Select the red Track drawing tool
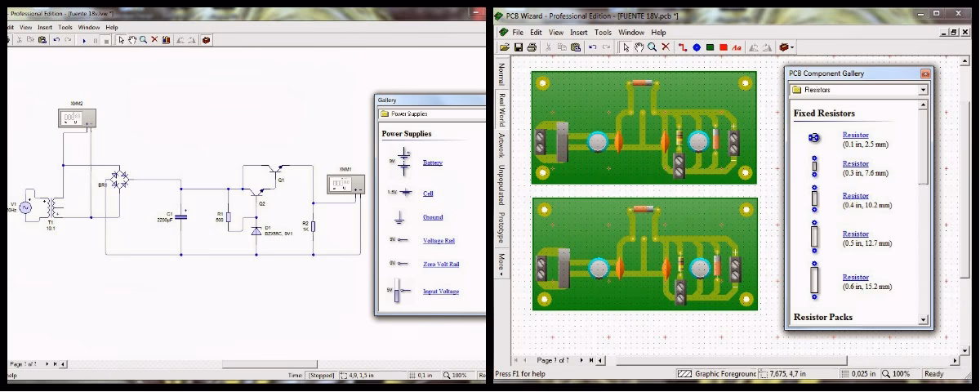Image resolution: width=980 pixels, height=392 pixels. click(683, 47)
